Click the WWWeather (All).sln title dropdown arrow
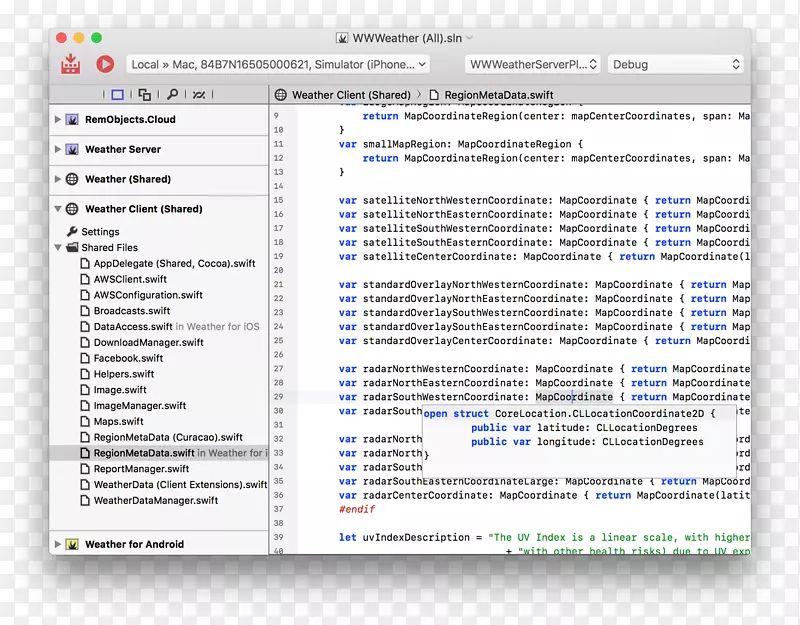800x625 pixels. point(470,38)
